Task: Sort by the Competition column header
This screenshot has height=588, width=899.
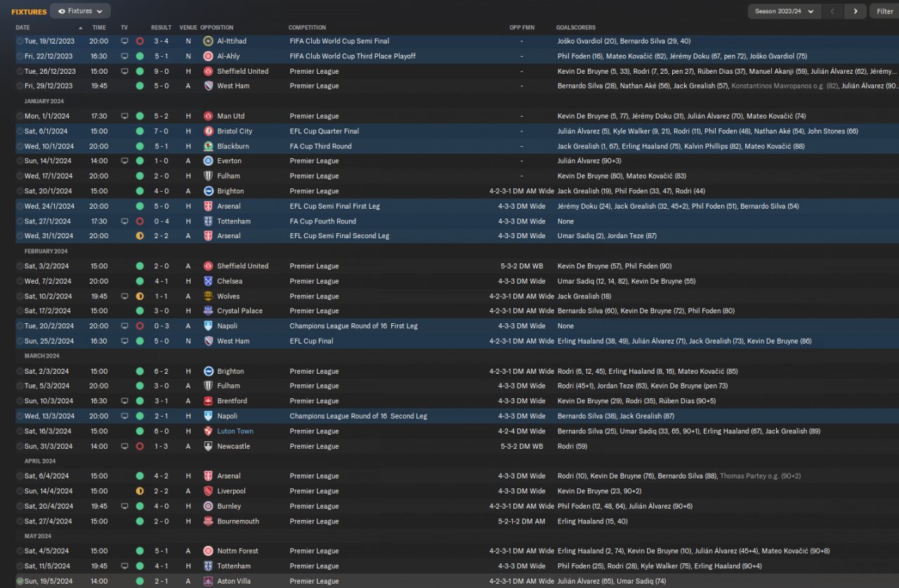Action: point(307,27)
